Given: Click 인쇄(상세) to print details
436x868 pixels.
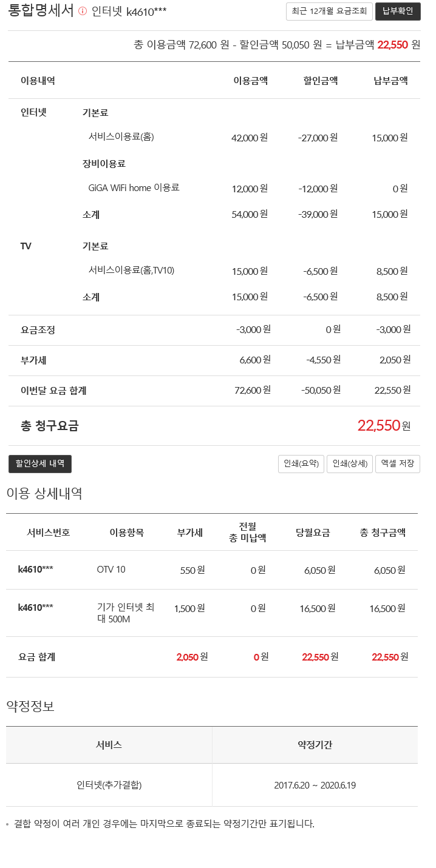Looking at the screenshot, I should [x=350, y=464].
